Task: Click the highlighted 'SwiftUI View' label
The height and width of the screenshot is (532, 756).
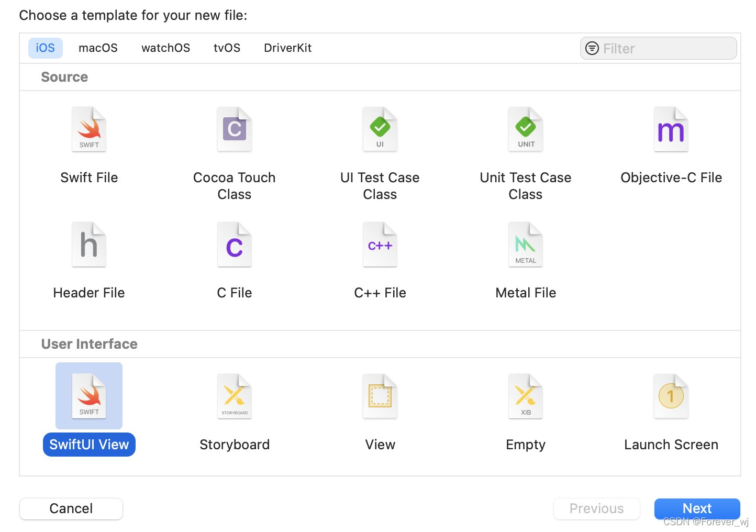Action: tap(89, 445)
